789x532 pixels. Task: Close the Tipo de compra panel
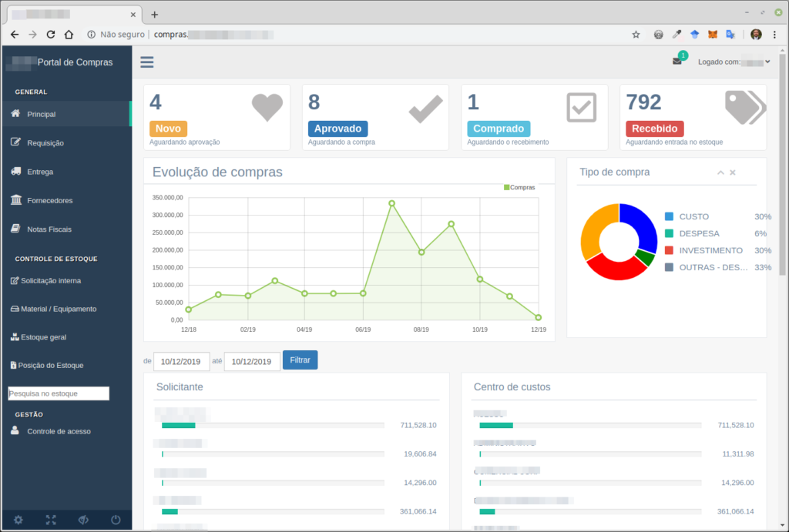(x=733, y=172)
